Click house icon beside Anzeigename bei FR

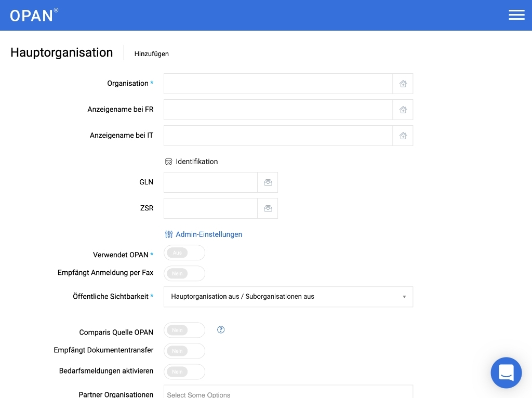click(x=403, y=110)
